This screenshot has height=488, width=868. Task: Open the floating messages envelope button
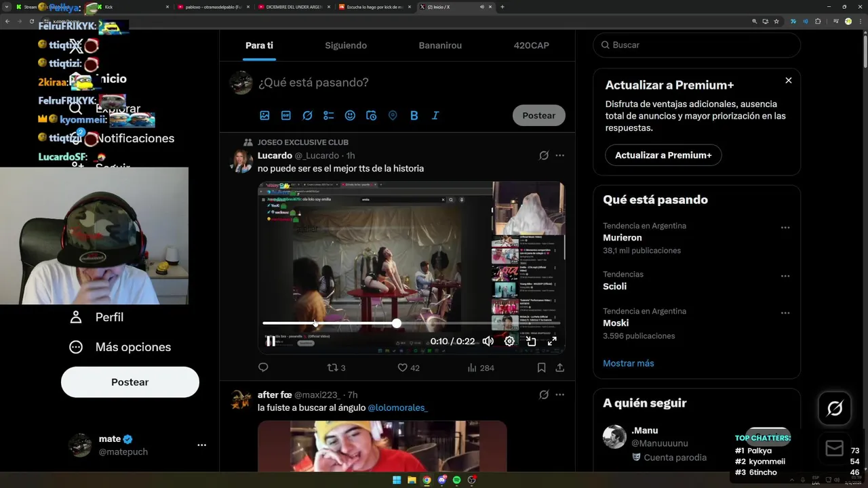coord(835,448)
